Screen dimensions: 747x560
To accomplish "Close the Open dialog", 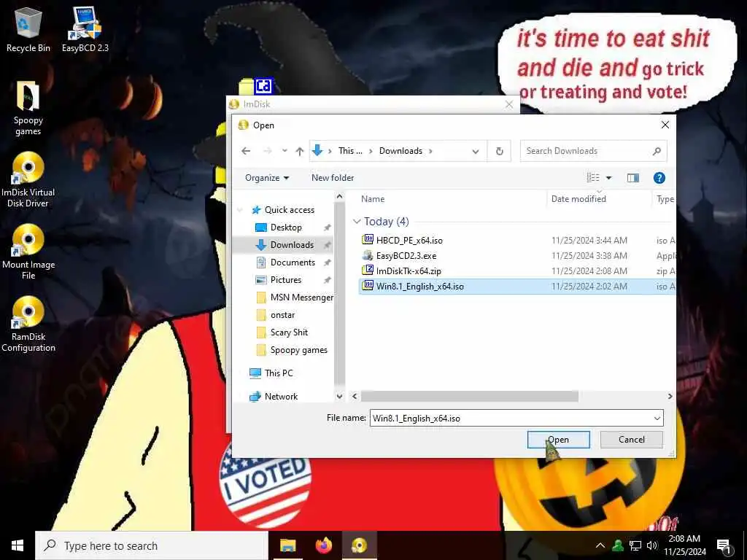I will [665, 125].
